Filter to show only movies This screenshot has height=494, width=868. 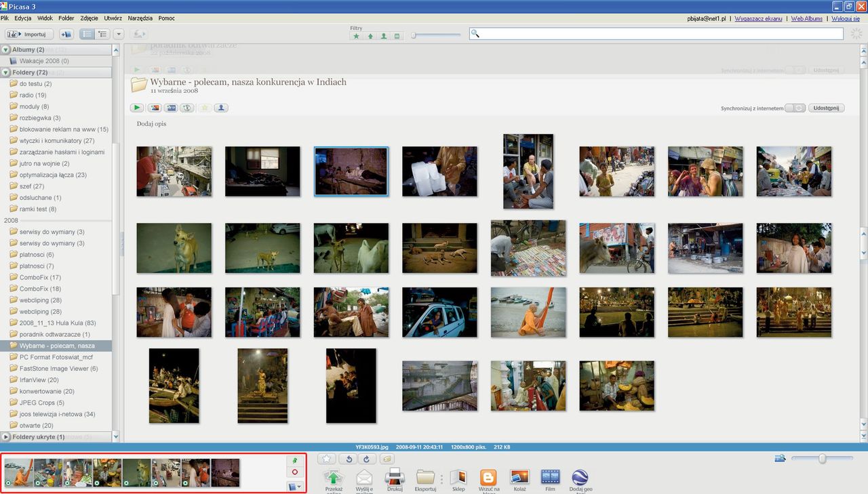coord(397,36)
